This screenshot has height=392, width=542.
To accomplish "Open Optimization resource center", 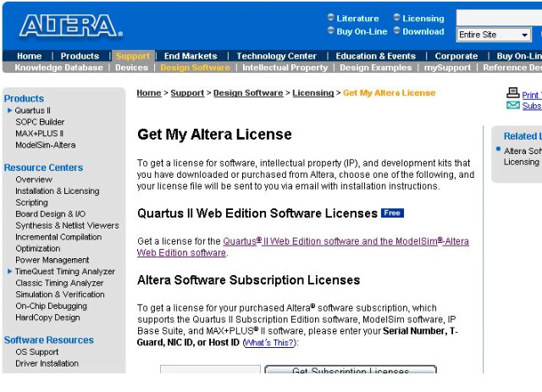I will 37,249.
